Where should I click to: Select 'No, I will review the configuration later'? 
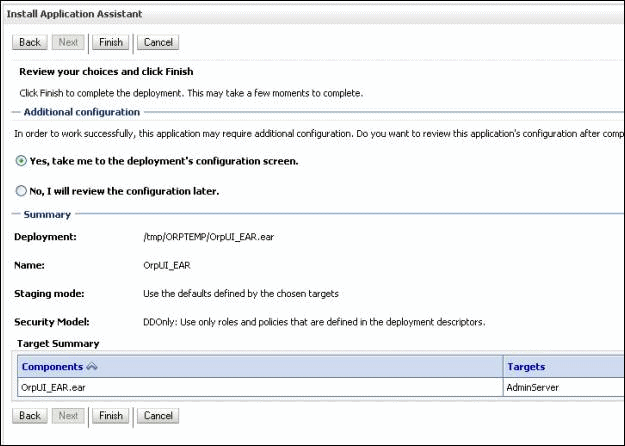coord(21,191)
